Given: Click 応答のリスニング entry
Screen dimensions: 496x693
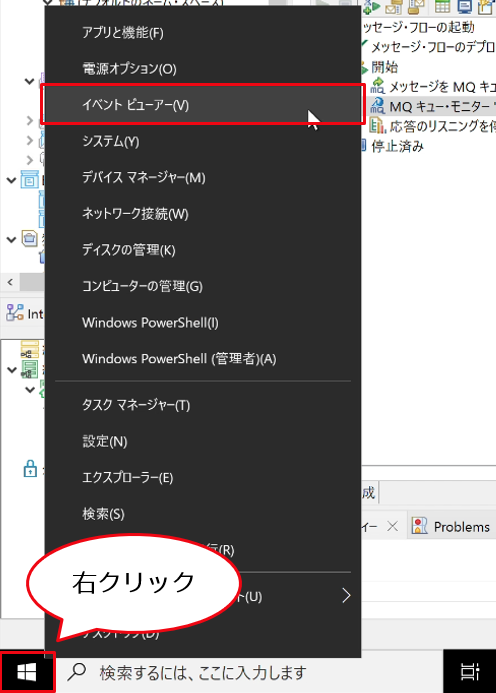Looking at the screenshot, I should 442,126.
